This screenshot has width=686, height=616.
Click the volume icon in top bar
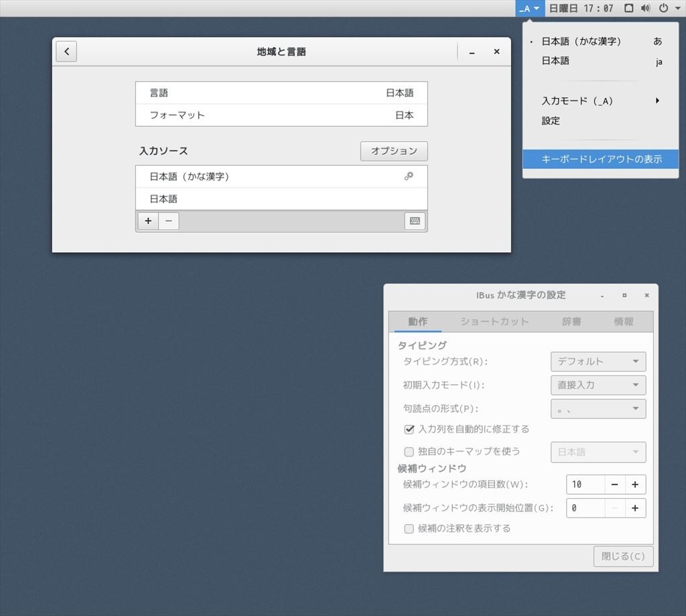tap(645, 8)
